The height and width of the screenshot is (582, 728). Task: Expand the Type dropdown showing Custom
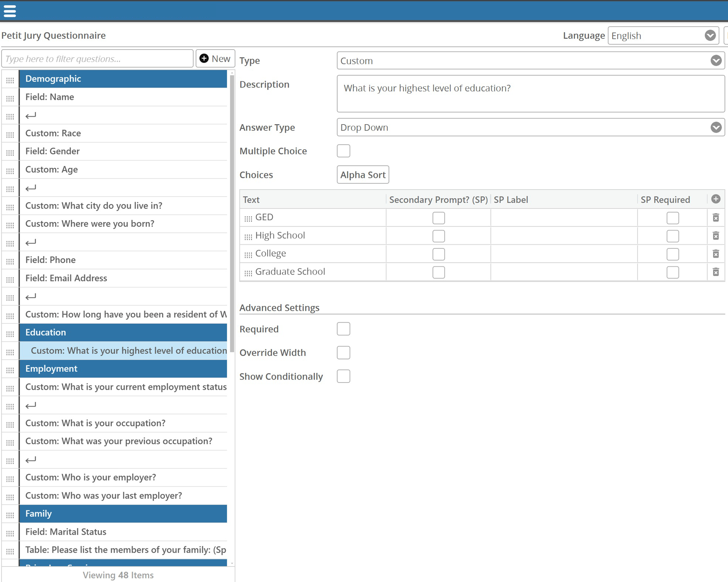point(530,61)
